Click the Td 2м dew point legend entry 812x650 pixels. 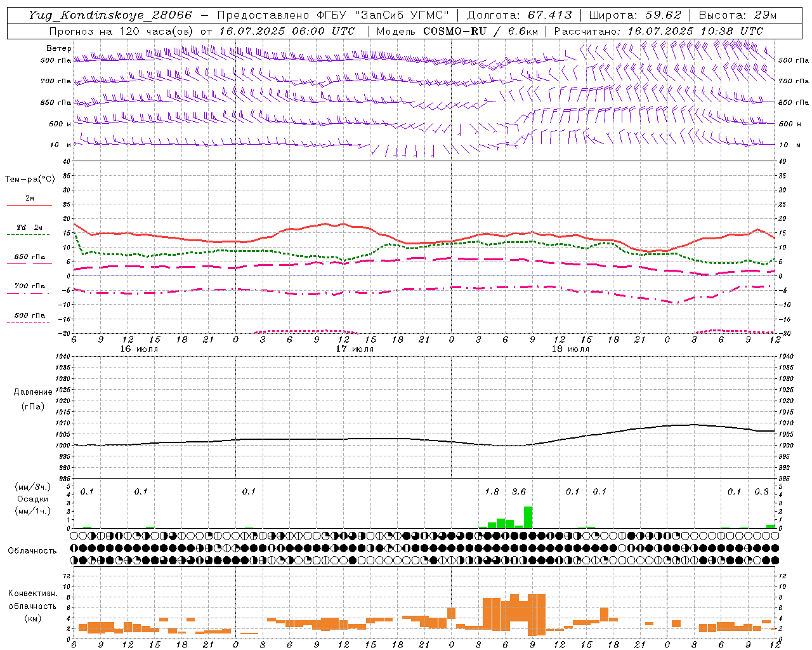click(x=30, y=227)
